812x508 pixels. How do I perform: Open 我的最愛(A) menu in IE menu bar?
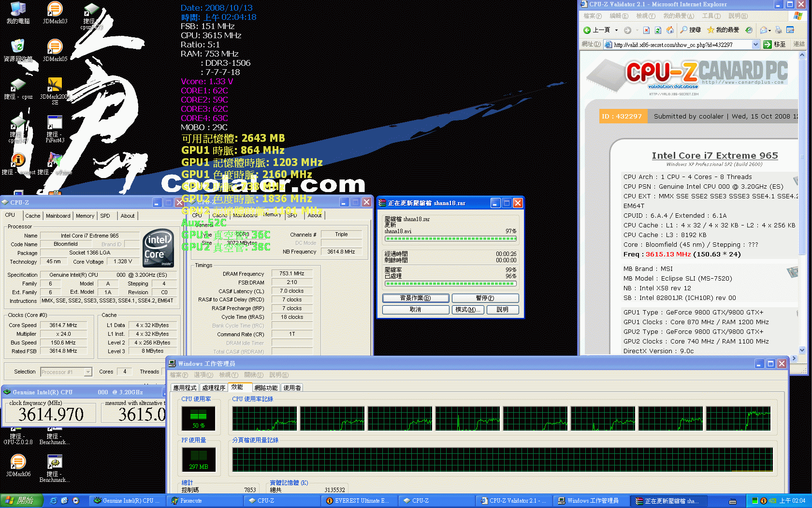point(679,16)
